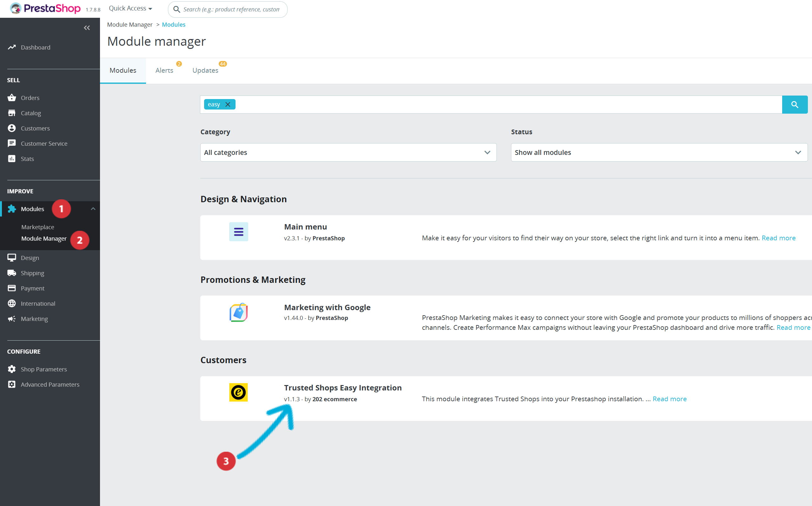Screen dimensions: 812x506
Task: Click the Trusted Shops module logo
Action: coord(238,393)
